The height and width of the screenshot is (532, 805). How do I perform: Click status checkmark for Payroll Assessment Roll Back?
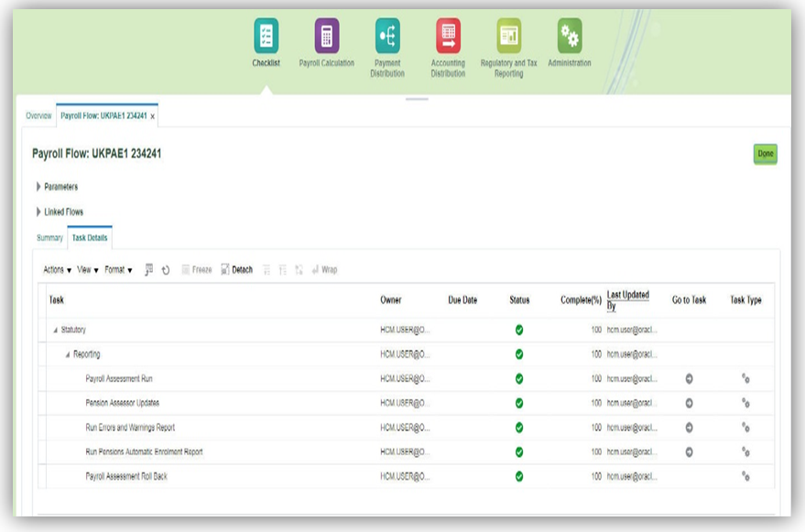(519, 476)
